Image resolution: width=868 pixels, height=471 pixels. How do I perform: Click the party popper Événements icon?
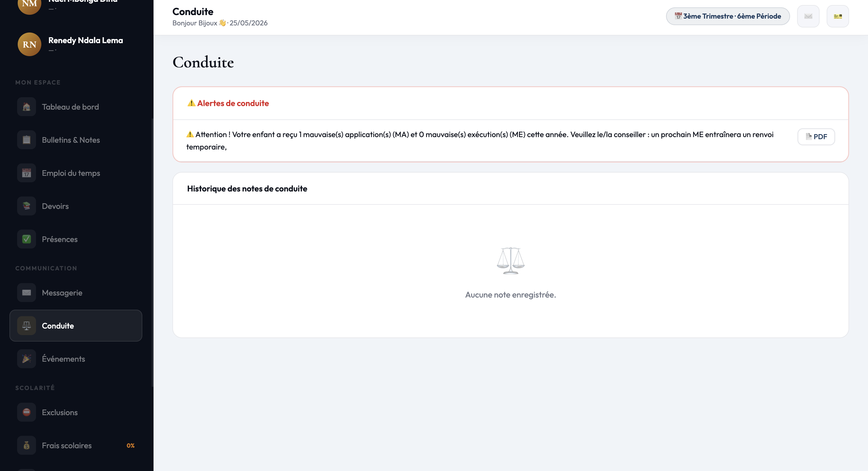click(x=26, y=359)
